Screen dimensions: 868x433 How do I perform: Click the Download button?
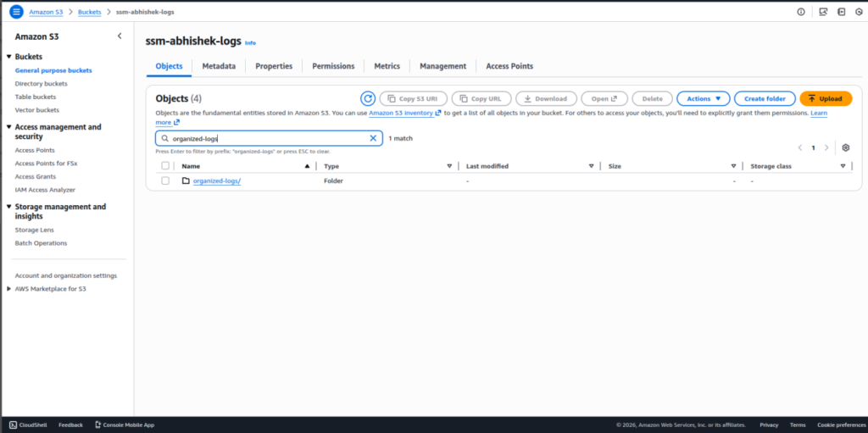546,98
